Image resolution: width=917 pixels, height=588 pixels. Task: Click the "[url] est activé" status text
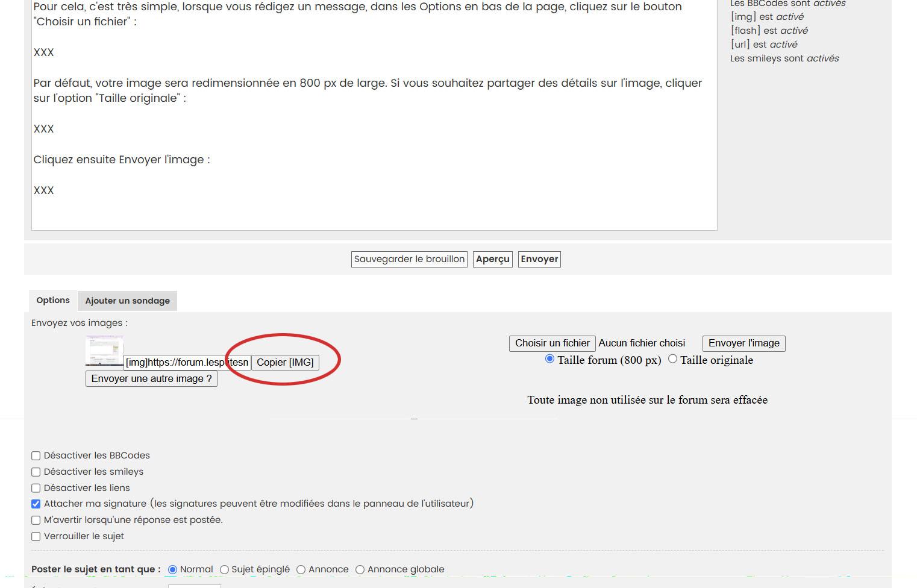coord(764,45)
